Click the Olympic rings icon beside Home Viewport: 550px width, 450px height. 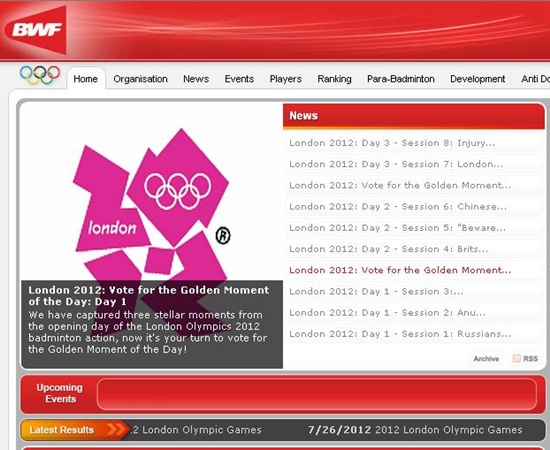[x=40, y=75]
